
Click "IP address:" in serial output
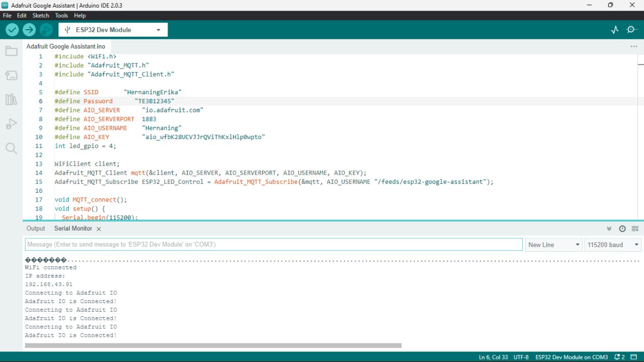click(x=45, y=276)
